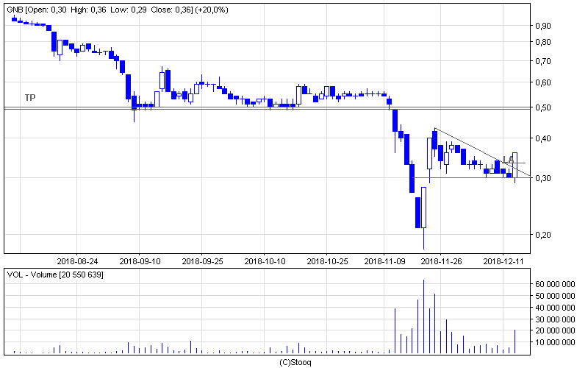
Task: Click the 10 000 000 volume axis label
Action: coord(555,342)
